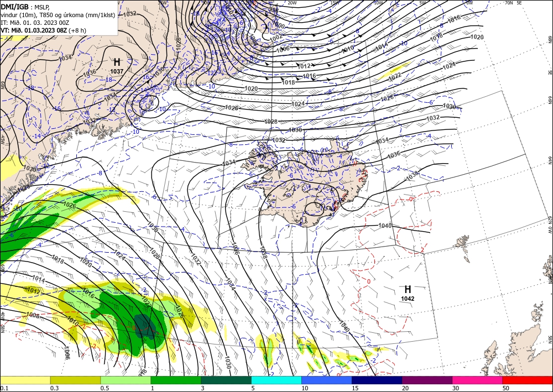This screenshot has height=392, width=553.
Task: Click the '5W' longitude label at top
Action: click(423, 3)
